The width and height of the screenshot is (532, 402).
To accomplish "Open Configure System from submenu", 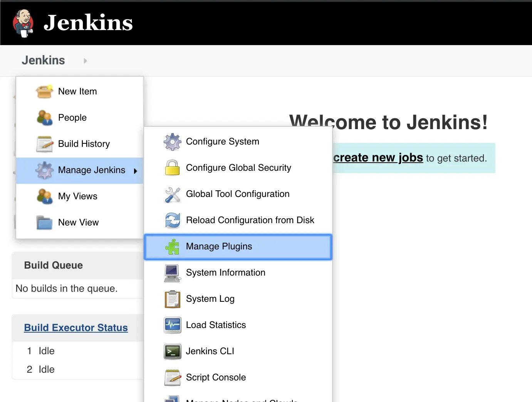I will point(238,141).
